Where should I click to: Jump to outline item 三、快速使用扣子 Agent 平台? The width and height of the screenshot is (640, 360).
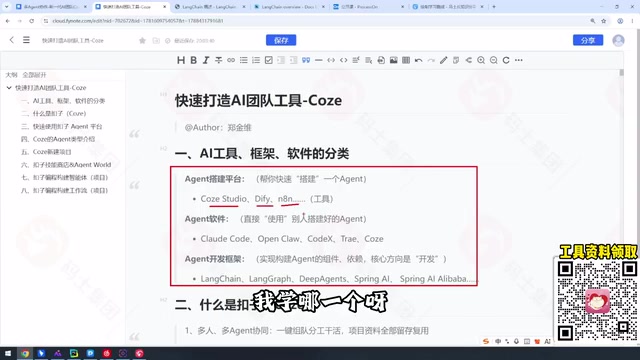pos(62,127)
